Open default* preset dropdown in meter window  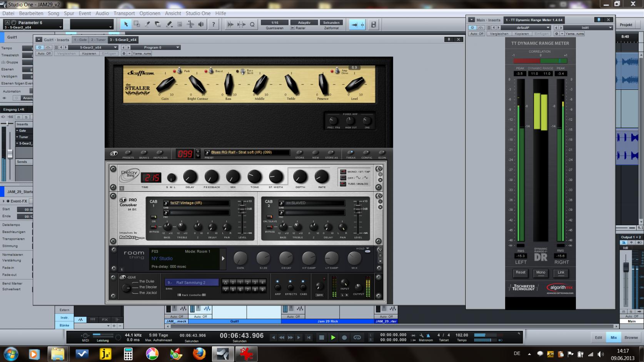(x=526, y=28)
